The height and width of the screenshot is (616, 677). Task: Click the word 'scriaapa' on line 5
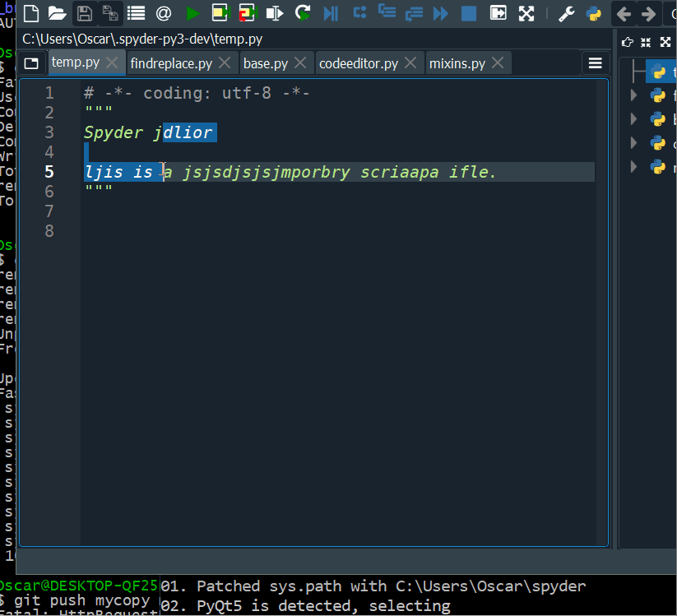400,172
